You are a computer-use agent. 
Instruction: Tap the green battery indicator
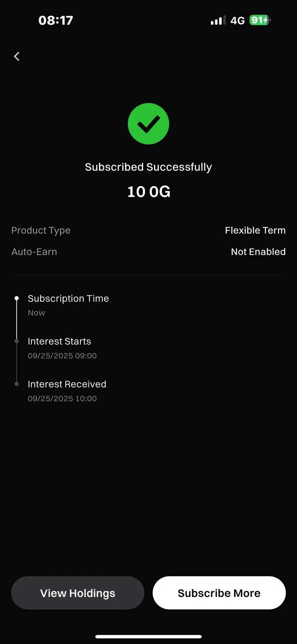(x=260, y=20)
